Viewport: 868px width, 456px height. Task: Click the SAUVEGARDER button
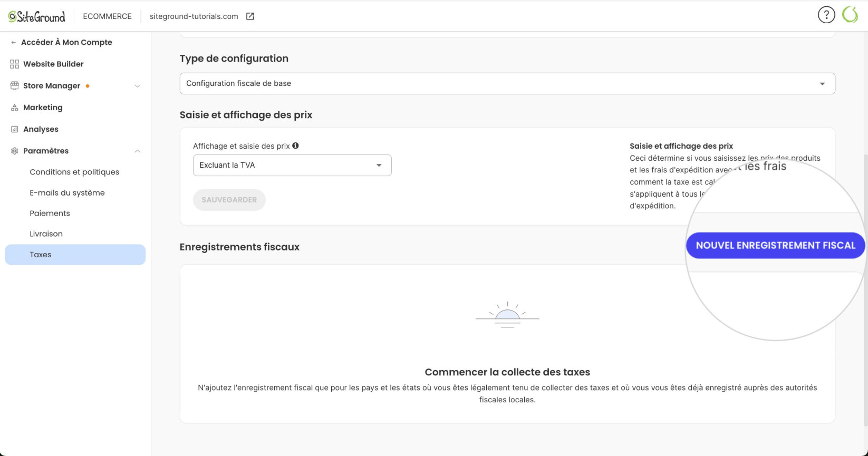[x=229, y=200]
